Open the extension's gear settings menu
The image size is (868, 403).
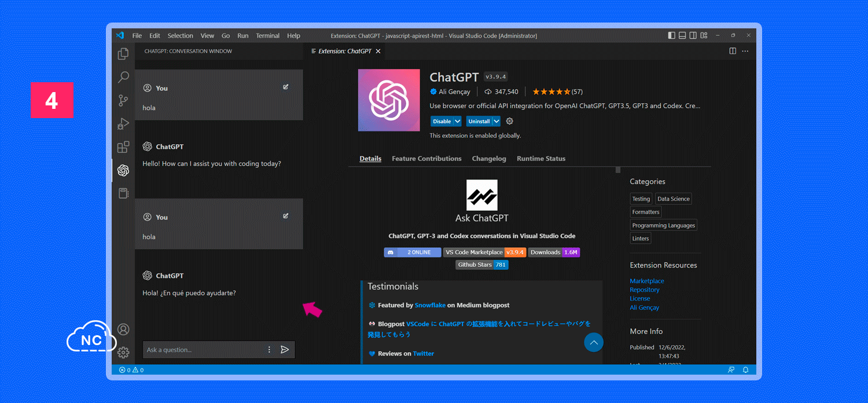pyautogui.click(x=510, y=121)
